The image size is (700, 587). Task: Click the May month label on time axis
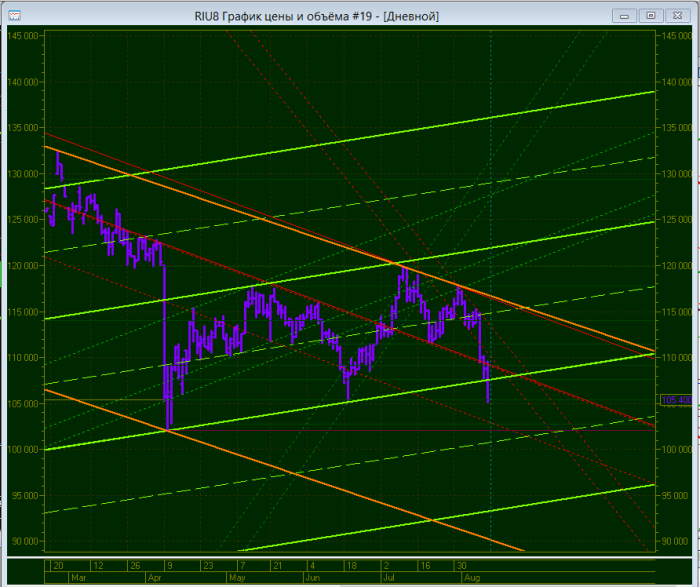point(237,578)
